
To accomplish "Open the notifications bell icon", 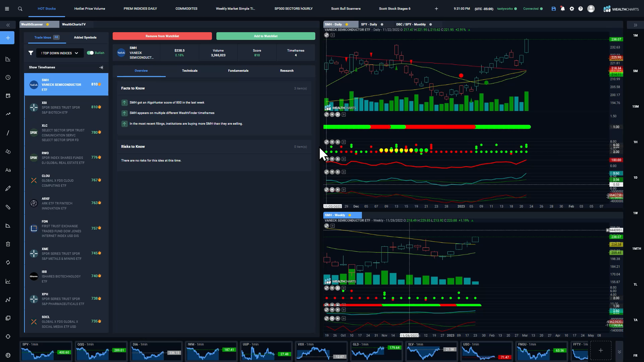I will (563, 9).
